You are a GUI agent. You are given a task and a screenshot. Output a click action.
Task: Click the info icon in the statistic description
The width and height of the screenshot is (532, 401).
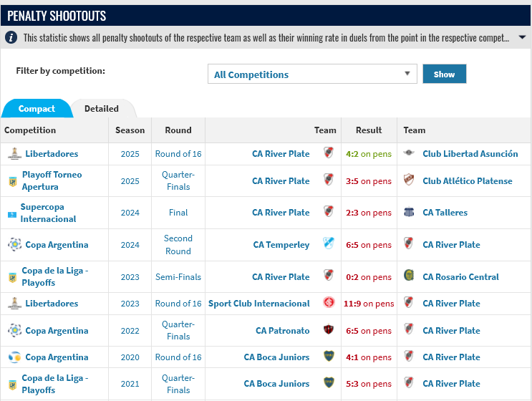pyautogui.click(x=11, y=37)
